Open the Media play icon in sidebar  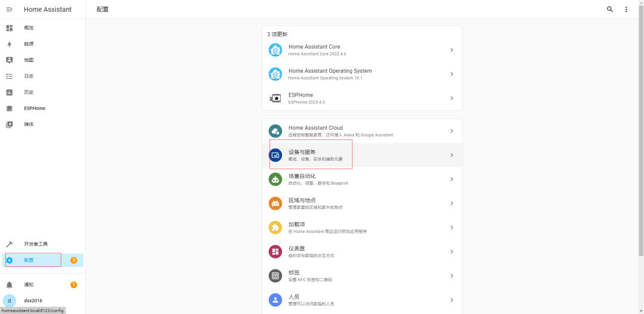(10, 125)
